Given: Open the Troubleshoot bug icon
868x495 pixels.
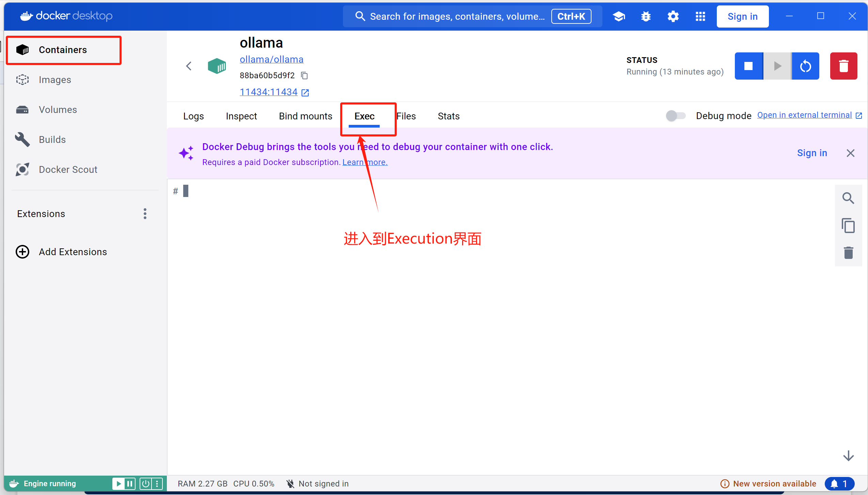Looking at the screenshot, I should pyautogui.click(x=646, y=16).
